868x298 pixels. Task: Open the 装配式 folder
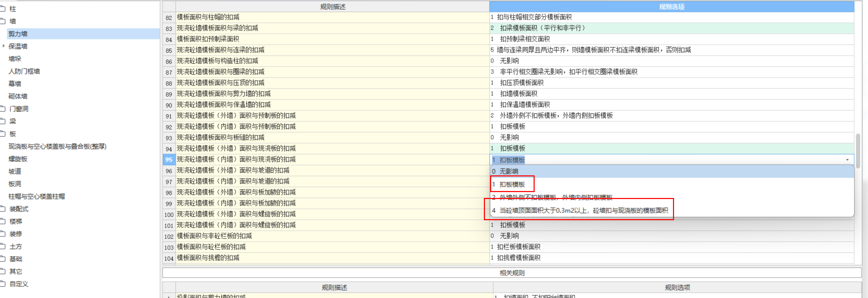[x=19, y=209]
